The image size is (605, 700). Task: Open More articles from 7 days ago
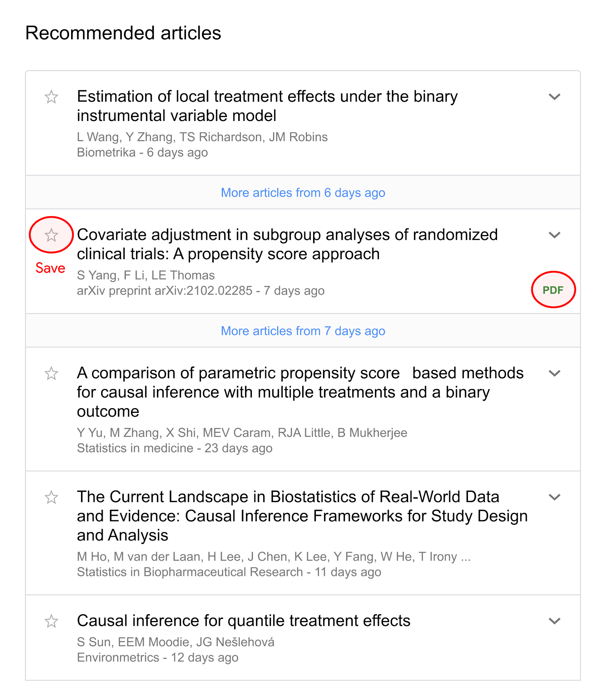click(x=303, y=331)
